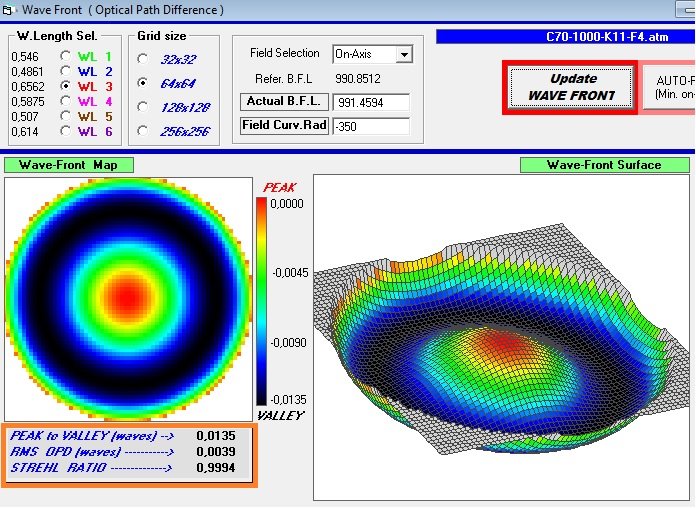The height and width of the screenshot is (508, 696).
Task: Click the AUTO-F button
Action: pyautogui.click(x=671, y=87)
